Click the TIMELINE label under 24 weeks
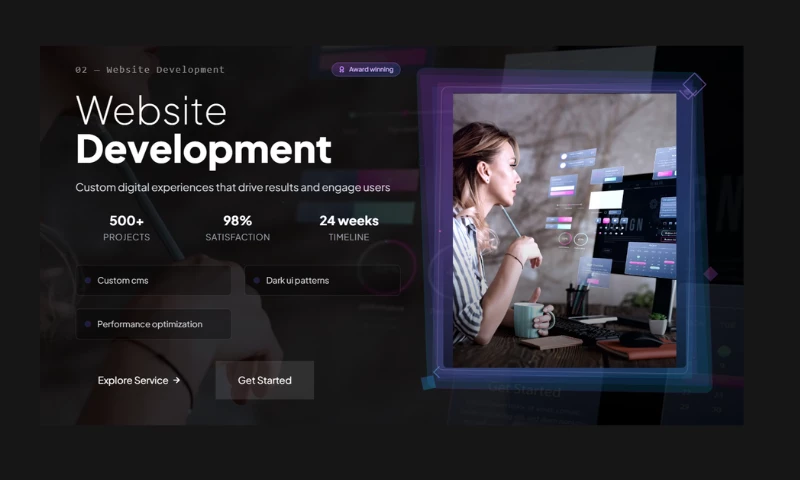This screenshot has height=480, width=800. (x=349, y=237)
